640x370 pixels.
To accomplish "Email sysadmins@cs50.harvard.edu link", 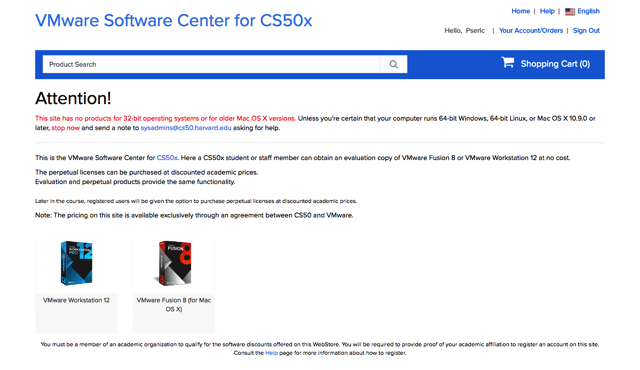I will tap(186, 128).
